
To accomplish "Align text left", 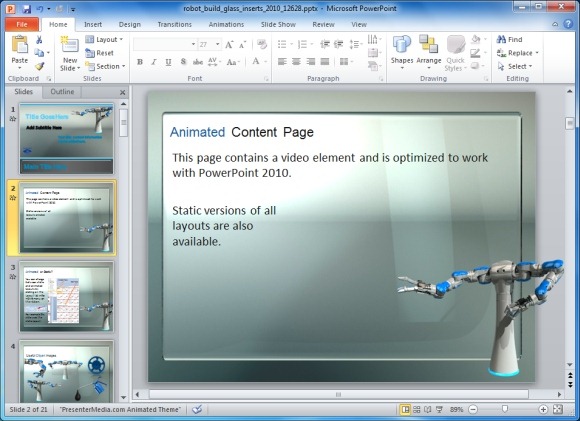I will [282, 61].
